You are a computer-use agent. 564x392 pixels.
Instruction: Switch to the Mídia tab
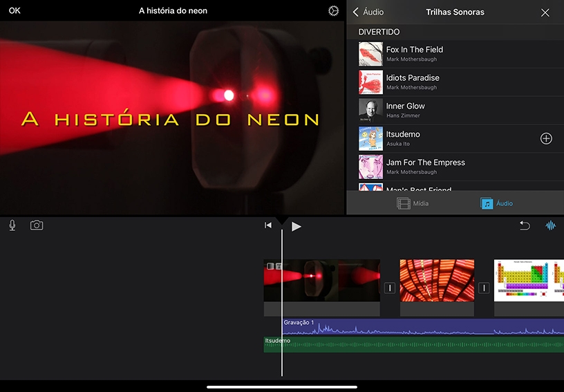pos(413,203)
